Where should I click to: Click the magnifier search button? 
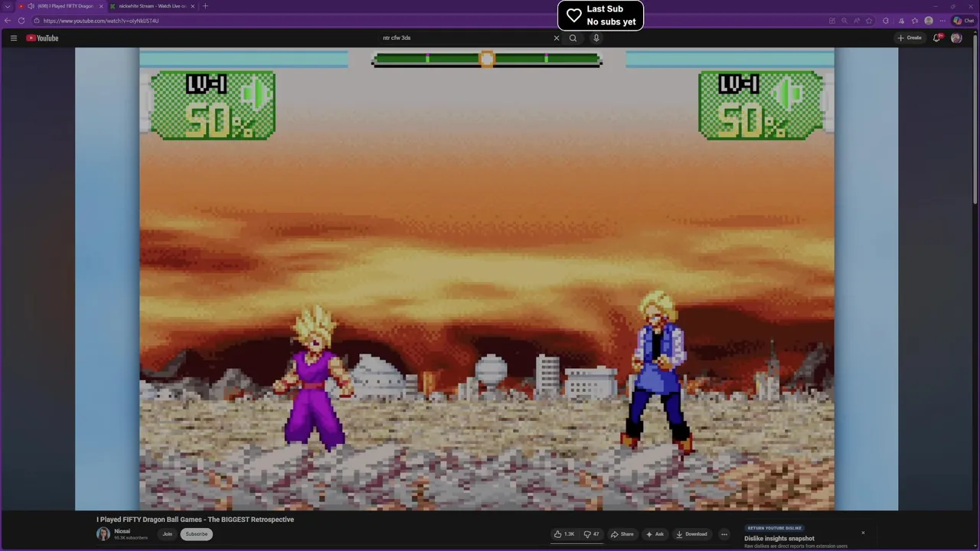[573, 37]
